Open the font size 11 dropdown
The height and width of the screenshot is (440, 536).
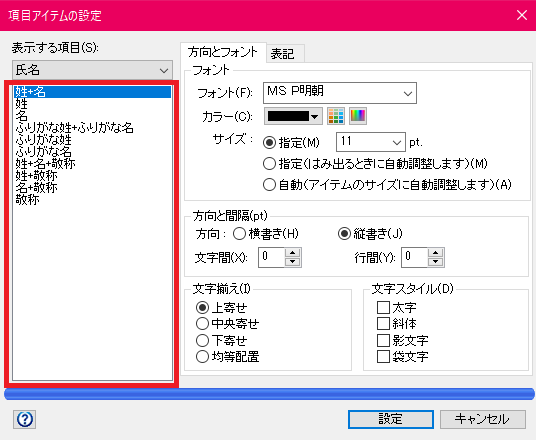point(371,142)
